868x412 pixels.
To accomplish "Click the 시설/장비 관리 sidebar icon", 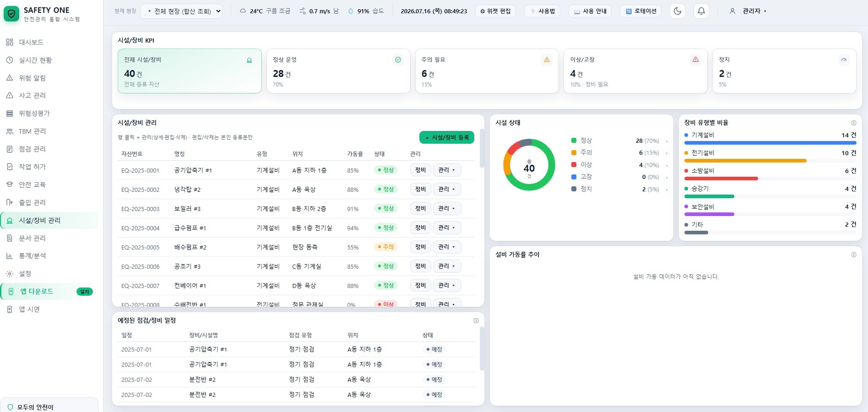I will tap(10, 220).
